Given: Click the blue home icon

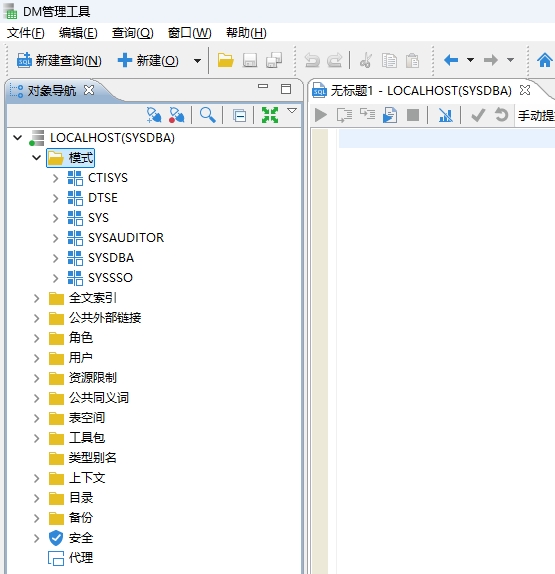Looking at the screenshot, I should [544, 60].
